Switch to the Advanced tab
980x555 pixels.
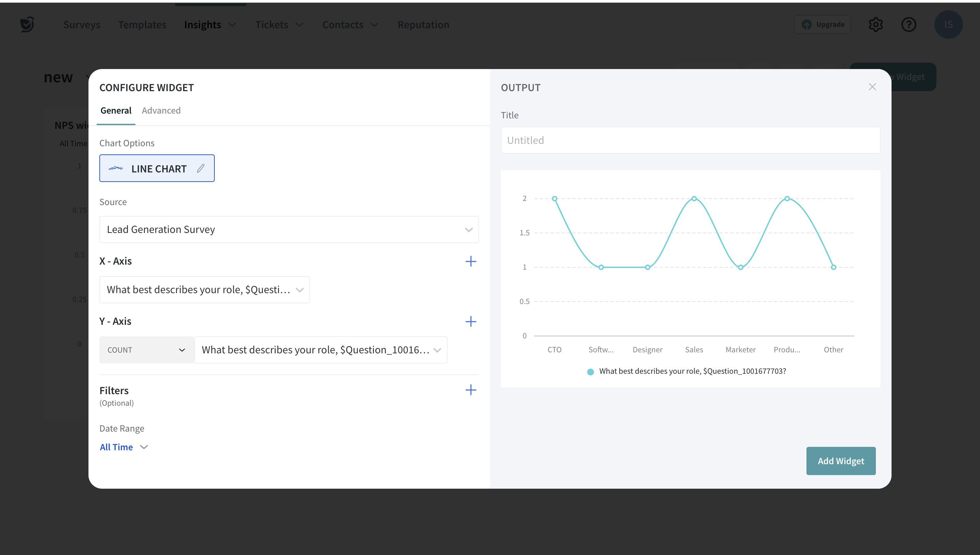coord(161,111)
